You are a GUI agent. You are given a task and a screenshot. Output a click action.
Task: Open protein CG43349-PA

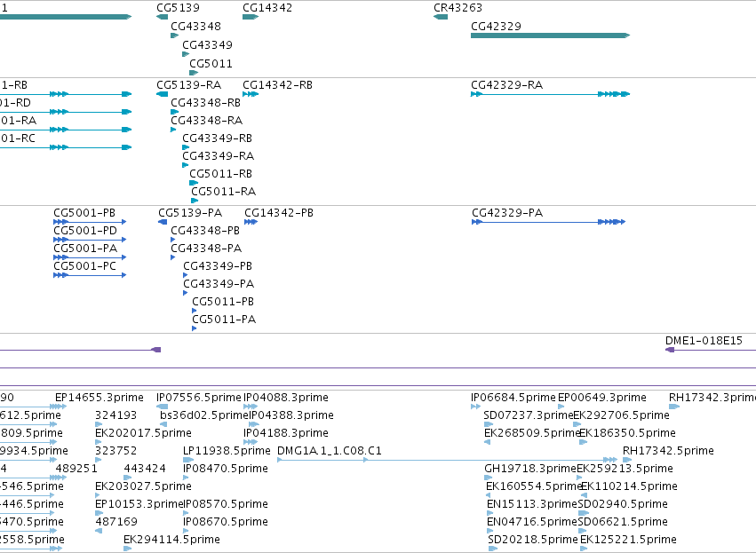219,284
